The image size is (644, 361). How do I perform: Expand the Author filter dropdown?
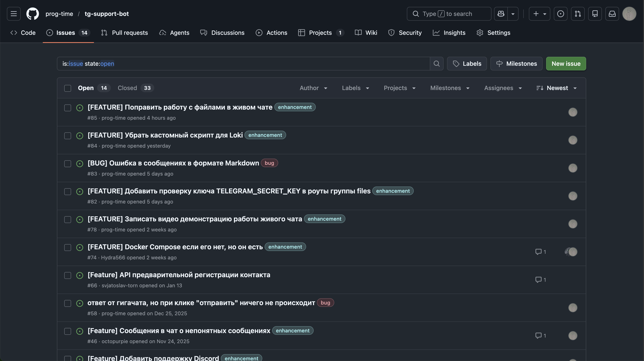coord(313,88)
